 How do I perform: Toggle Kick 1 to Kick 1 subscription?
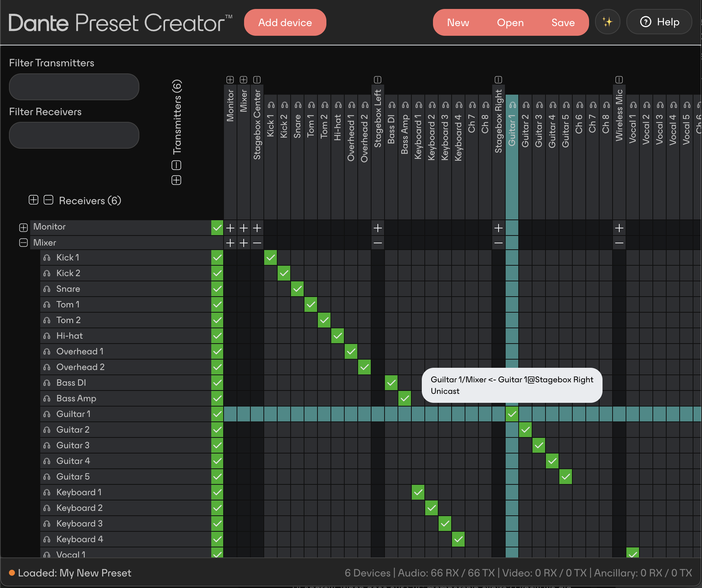[x=271, y=257]
